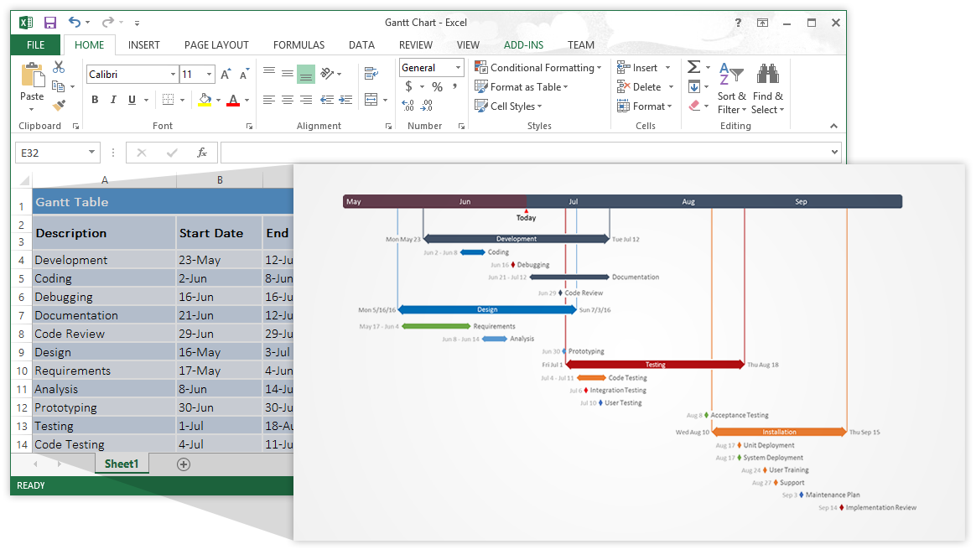976x560 pixels.
Task: Switch to the INSERT tab
Action: [143, 44]
